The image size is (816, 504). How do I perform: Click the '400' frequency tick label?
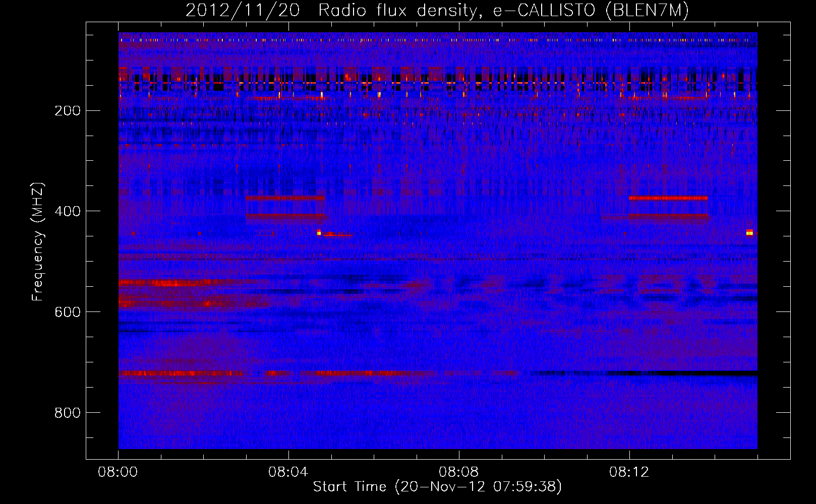(x=68, y=211)
